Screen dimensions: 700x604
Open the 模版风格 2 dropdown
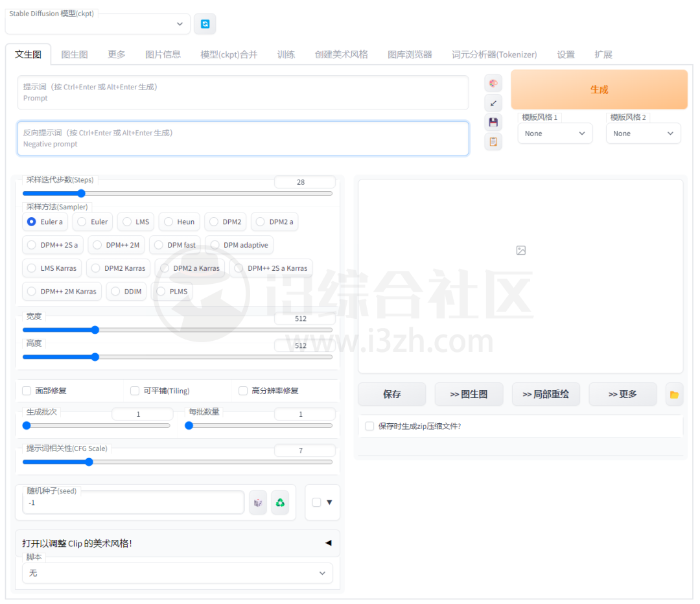(644, 134)
